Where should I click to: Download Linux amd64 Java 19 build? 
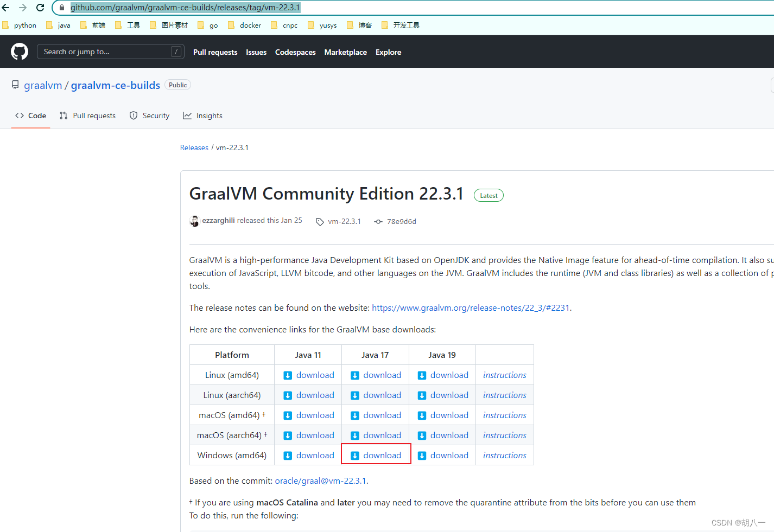tap(443, 375)
